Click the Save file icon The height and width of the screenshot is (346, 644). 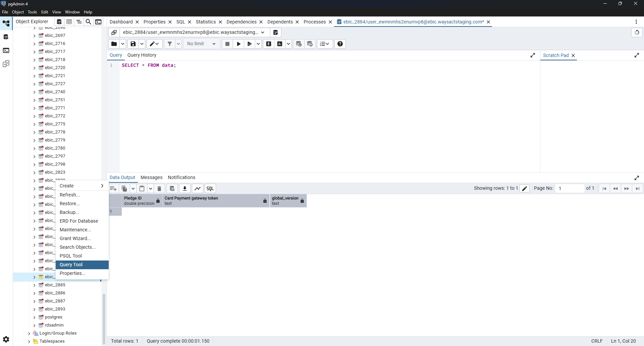[133, 44]
